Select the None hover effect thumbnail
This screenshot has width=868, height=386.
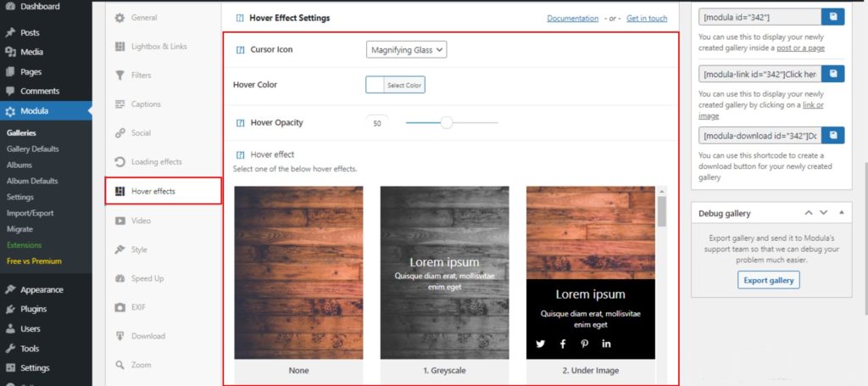coord(298,272)
